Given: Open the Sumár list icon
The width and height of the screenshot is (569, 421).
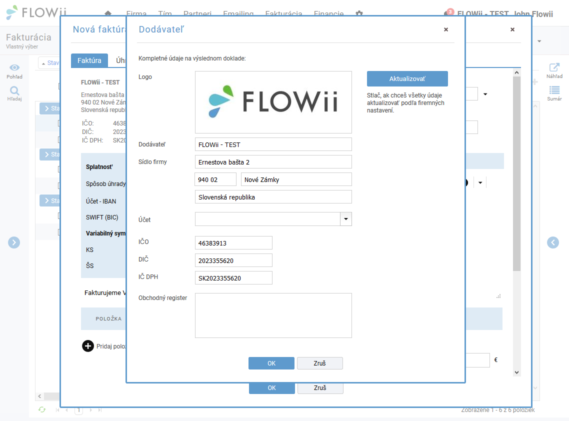Looking at the screenshot, I should point(554,90).
